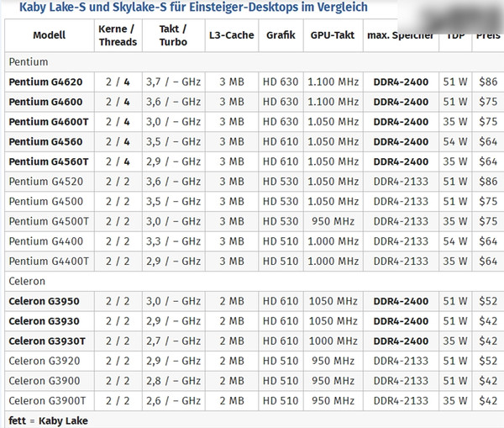The height and width of the screenshot is (428, 504).
Task: Select the 'Pentium G4500T' model cell
Action: (x=49, y=221)
